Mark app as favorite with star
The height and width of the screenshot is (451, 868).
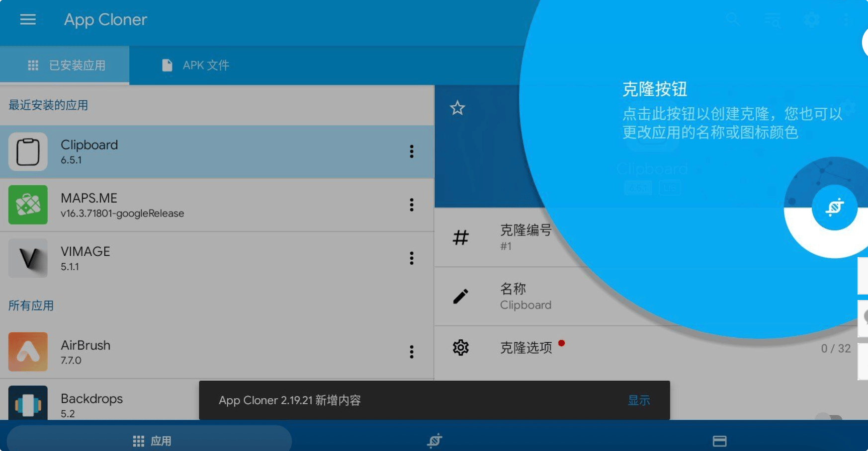pyautogui.click(x=457, y=108)
